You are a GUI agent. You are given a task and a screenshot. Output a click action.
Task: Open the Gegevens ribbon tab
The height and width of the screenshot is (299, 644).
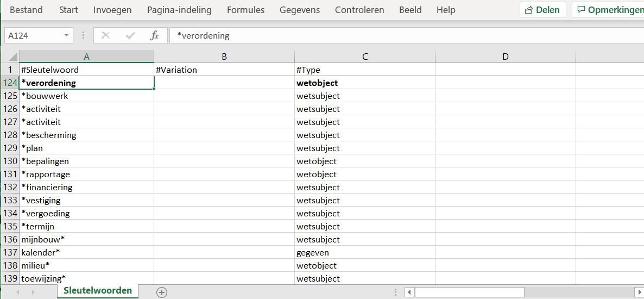click(300, 10)
